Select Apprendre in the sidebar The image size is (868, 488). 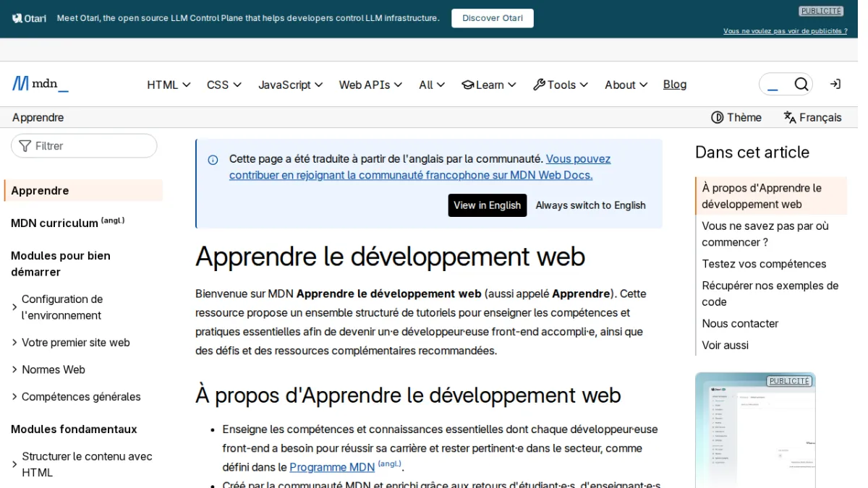tap(83, 191)
